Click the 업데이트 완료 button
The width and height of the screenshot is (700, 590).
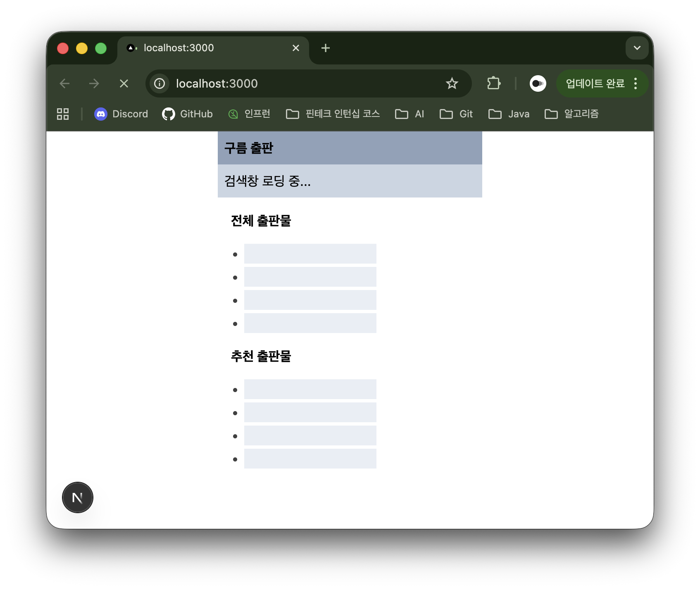pyautogui.click(x=595, y=84)
